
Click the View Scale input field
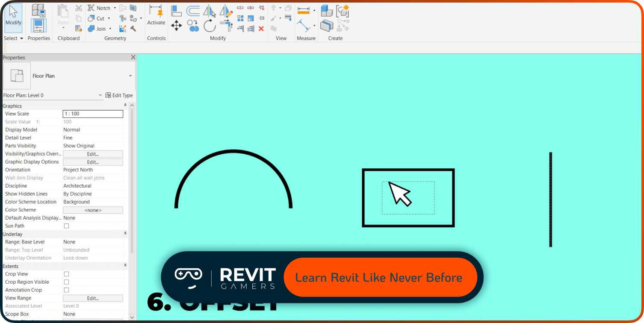(92, 114)
